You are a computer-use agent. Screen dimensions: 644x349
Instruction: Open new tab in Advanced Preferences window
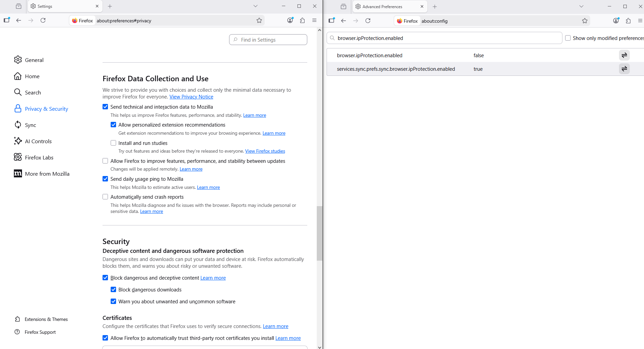(435, 7)
